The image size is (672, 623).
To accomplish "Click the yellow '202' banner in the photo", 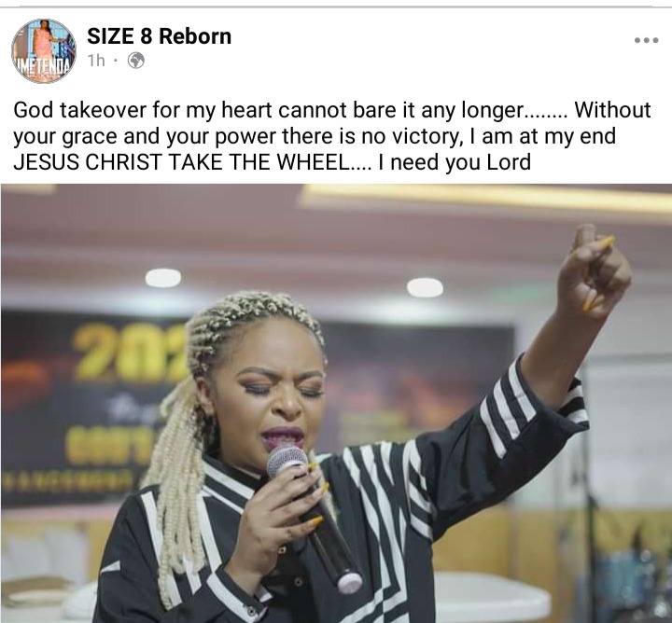I will (130, 353).
